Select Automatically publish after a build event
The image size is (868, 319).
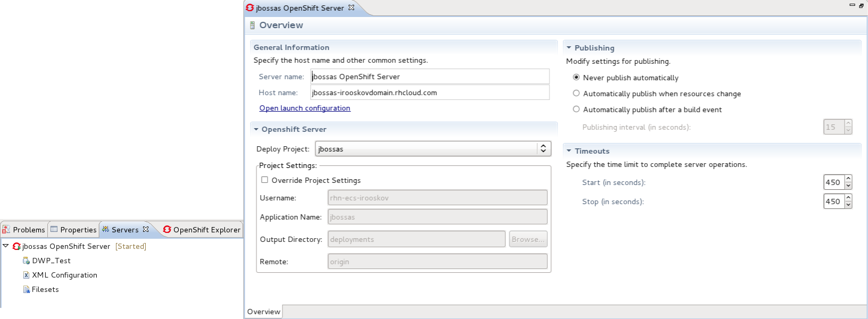click(x=576, y=109)
